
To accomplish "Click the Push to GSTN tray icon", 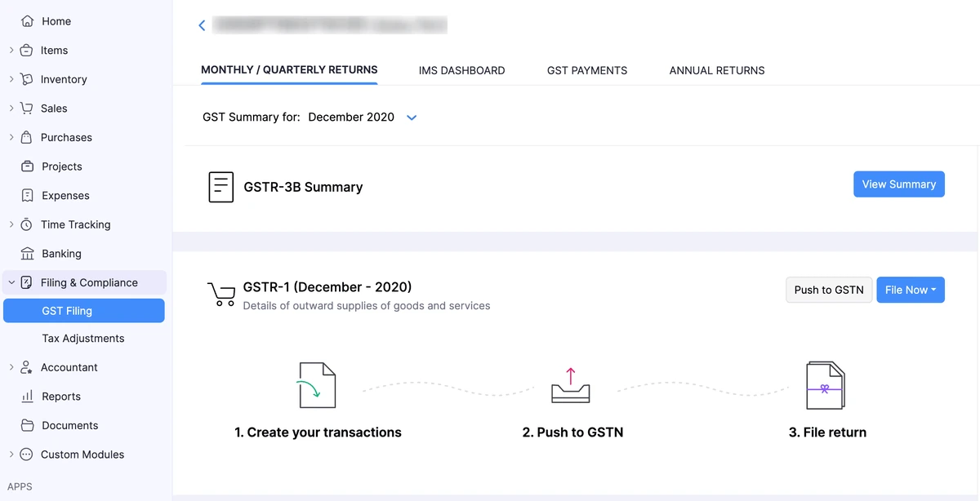I will (x=571, y=385).
